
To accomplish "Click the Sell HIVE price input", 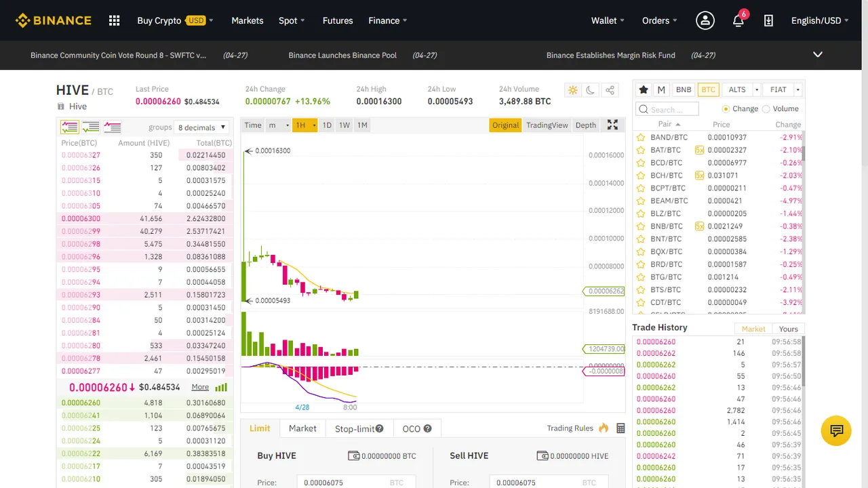I will 549,482.
